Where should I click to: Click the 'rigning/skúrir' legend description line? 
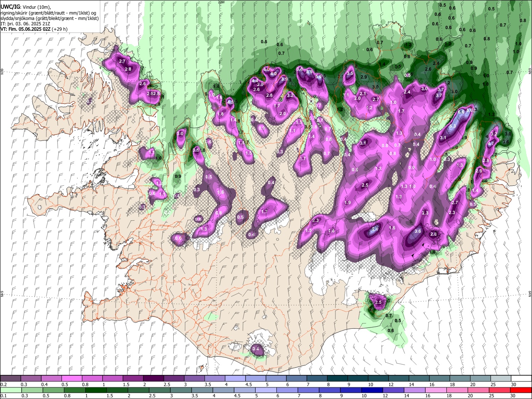48,13
